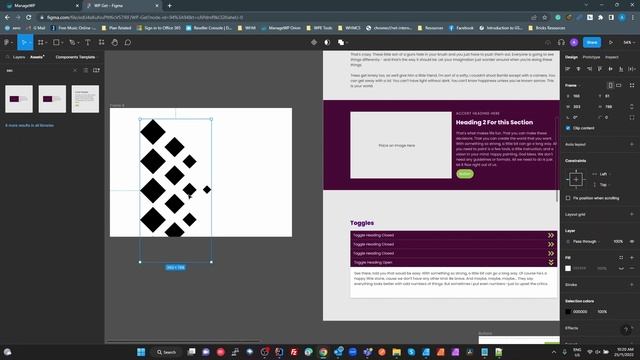Select the Comment tool
Image resolution: width=640 pixels, height=360 pixels.
tap(128, 42)
